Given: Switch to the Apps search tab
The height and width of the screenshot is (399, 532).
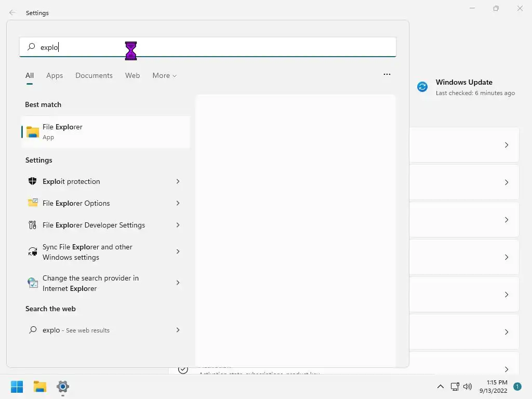Looking at the screenshot, I should 55,75.
